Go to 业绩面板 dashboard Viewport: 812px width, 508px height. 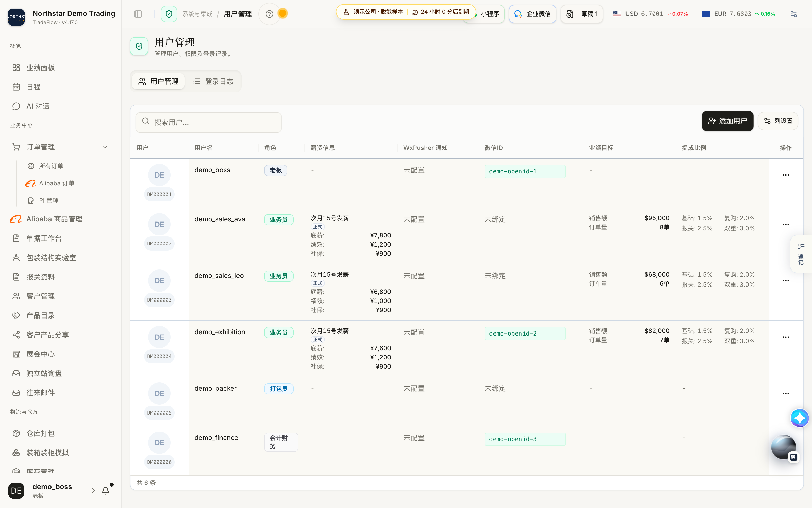pyautogui.click(x=60, y=68)
